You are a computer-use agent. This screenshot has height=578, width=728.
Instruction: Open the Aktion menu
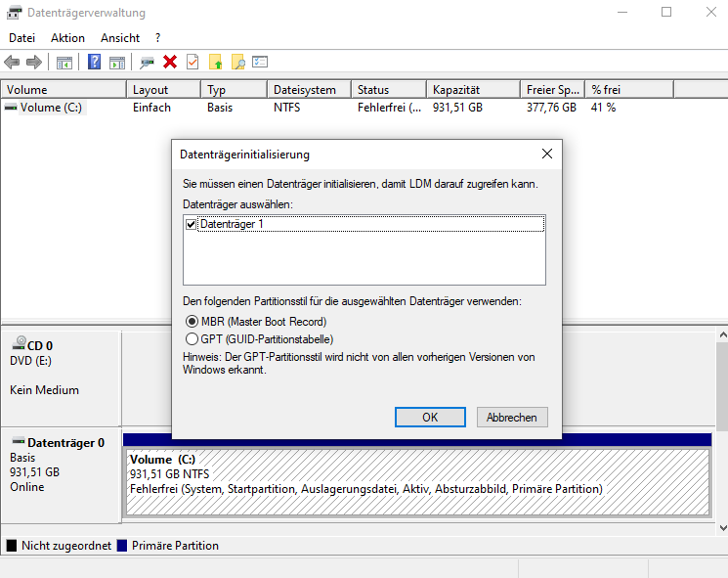[x=67, y=37]
